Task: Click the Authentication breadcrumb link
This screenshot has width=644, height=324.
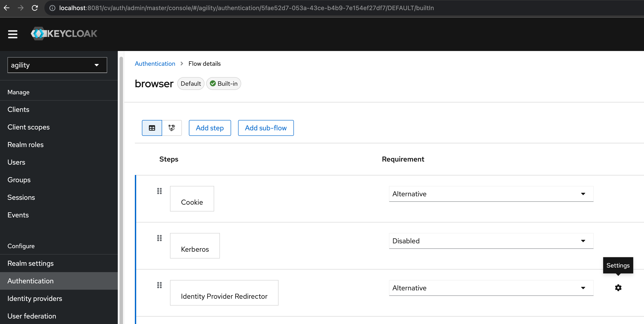Action: 155,64
